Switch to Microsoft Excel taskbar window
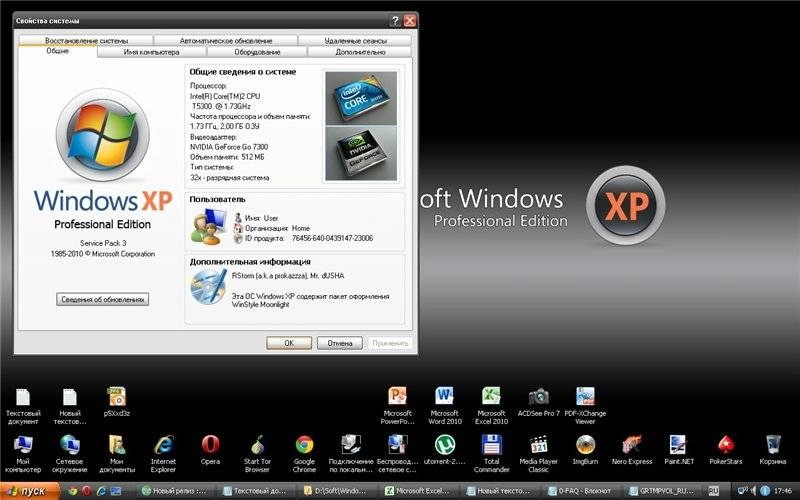 [x=419, y=491]
